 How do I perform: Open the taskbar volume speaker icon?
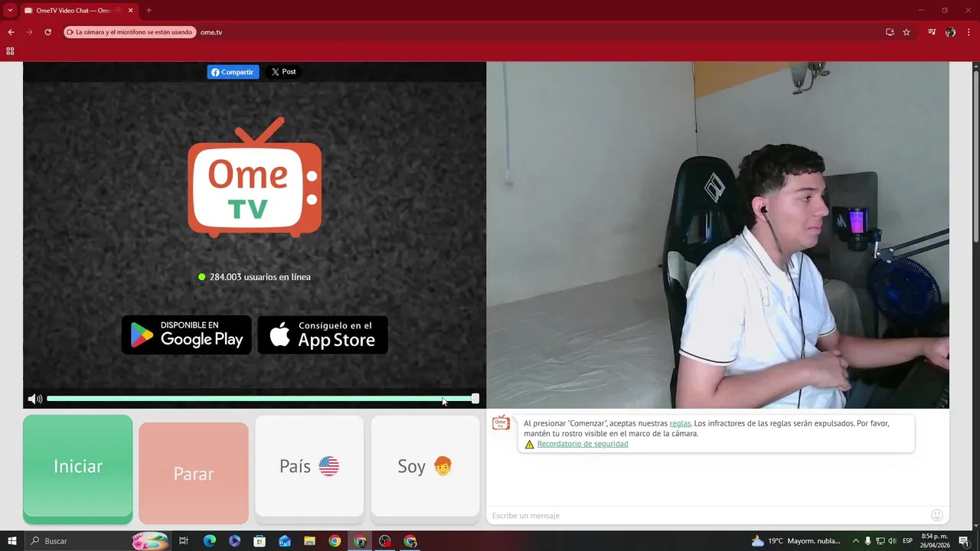point(892,541)
